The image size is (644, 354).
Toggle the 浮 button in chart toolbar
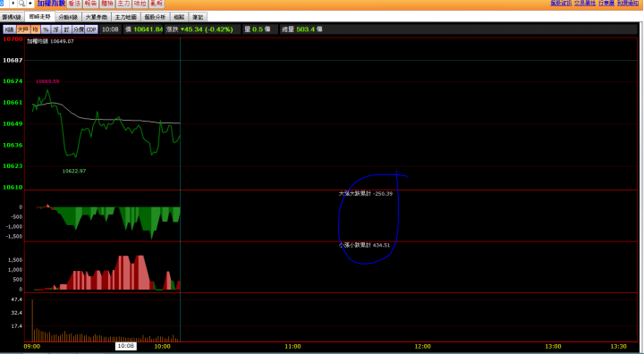[55, 29]
